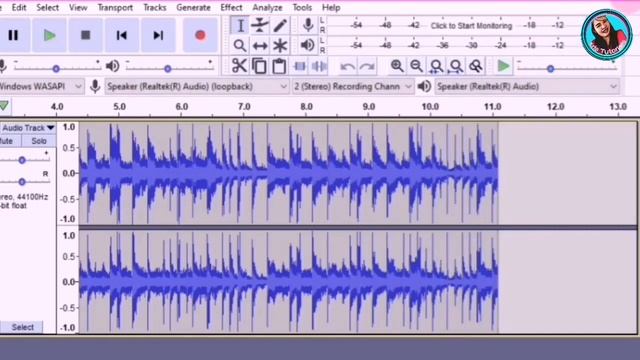Click the speaker icon beside the playback device
This screenshot has height=360, width=640.
coord(424,87)
